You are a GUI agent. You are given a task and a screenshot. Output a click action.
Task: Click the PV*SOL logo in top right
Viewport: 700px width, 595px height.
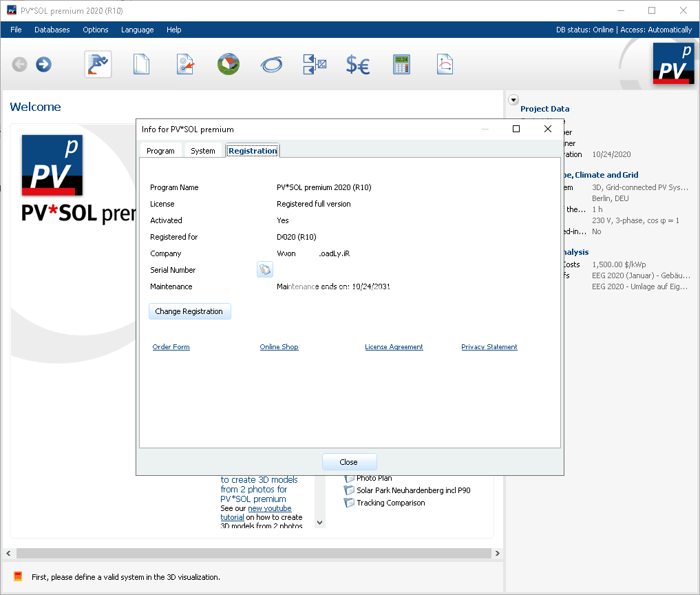click(673, 63)
